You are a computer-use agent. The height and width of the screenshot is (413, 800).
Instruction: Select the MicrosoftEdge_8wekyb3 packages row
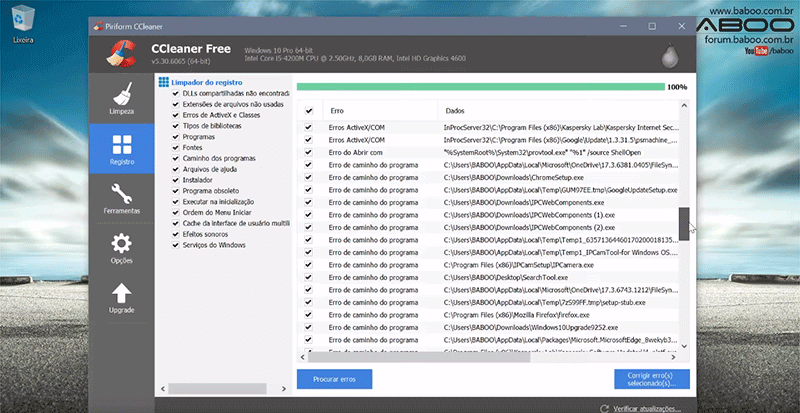pyautogui.click(x=488, y=340)
